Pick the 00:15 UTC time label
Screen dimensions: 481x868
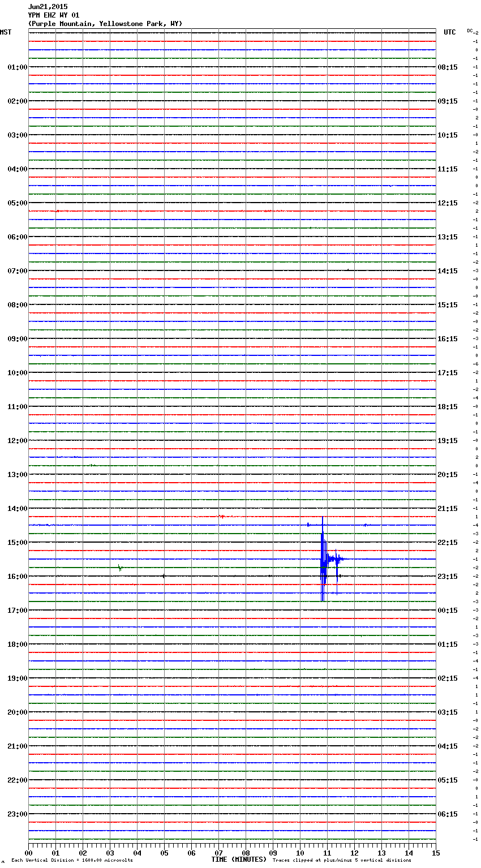[448, 611]
